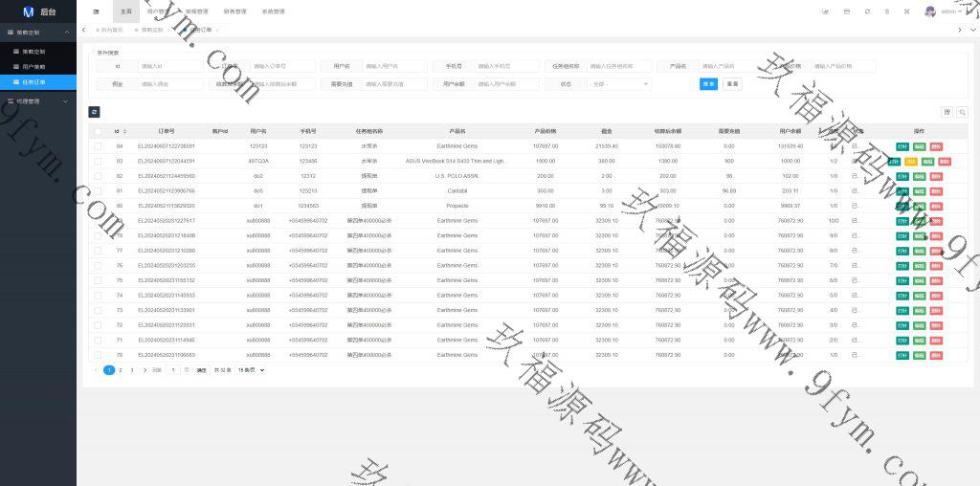Check the checkbox for order row 84
The width and height of the screenshot is (980, 486).
click(x=98, y=146)
